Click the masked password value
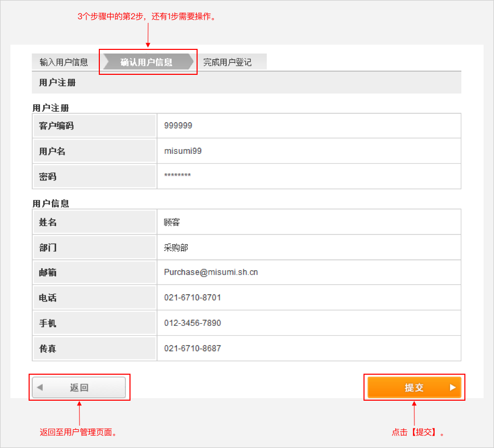494x448 pixels. click(177, 176)
